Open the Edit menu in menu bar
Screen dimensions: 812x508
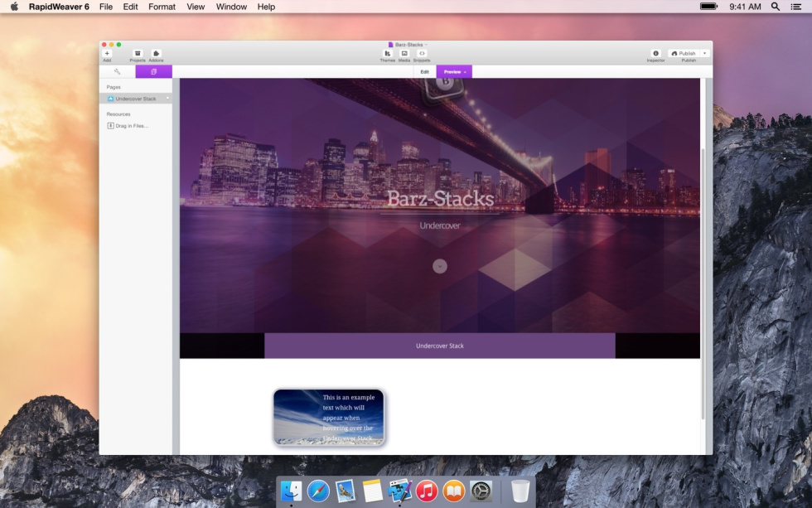(130, 7)
